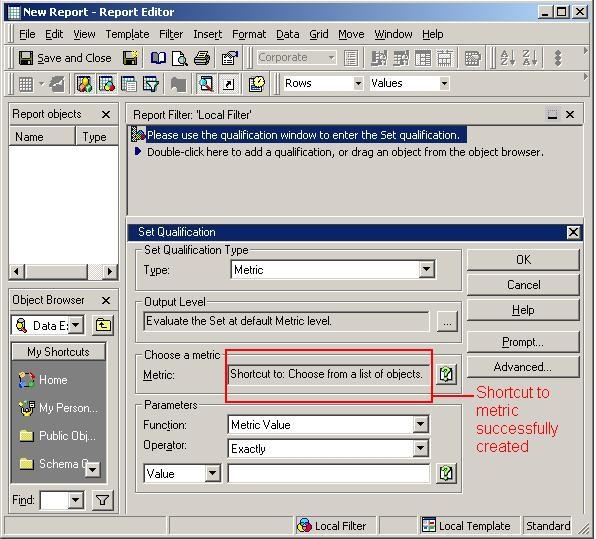Screen dimensions: 596x539
Task: Expand the Type dropdown showing Metric
Action: click(426, 269)
